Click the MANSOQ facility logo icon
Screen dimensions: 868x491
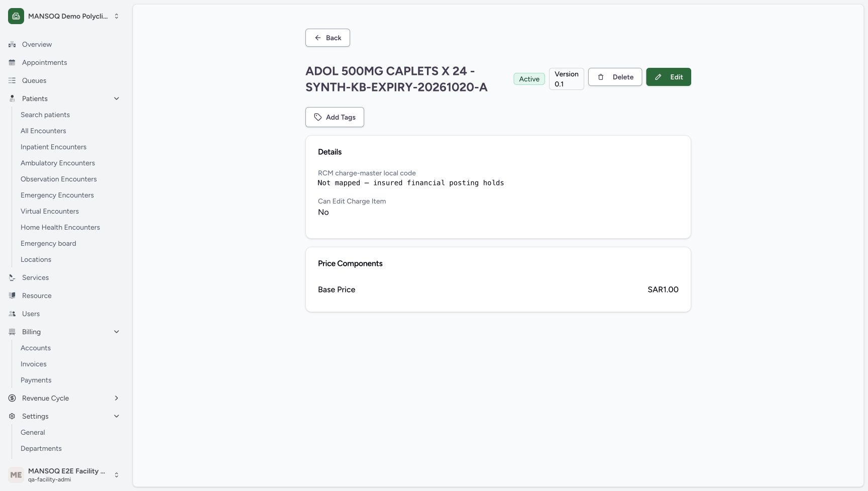point(16,16)
